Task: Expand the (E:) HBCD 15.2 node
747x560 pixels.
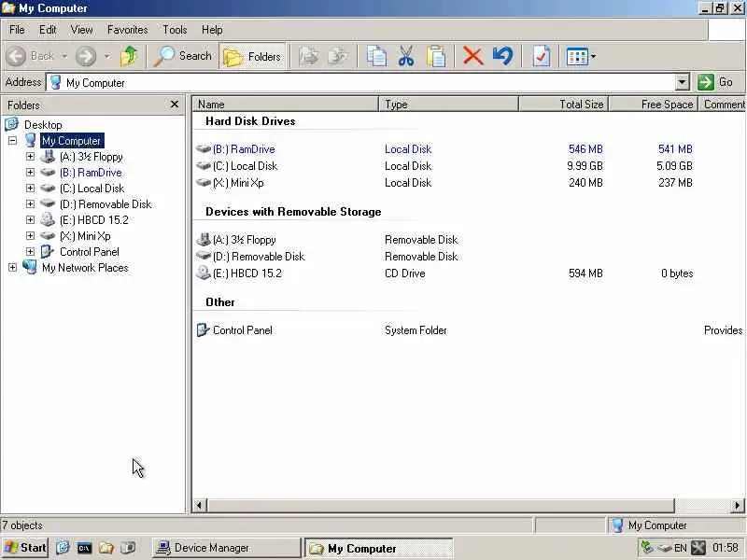Action: (x=30, y=219)
